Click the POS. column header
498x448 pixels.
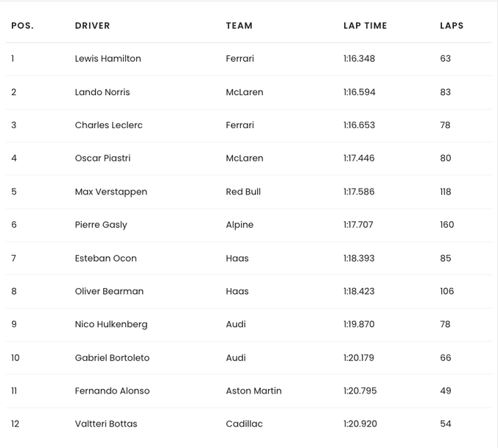22,26
